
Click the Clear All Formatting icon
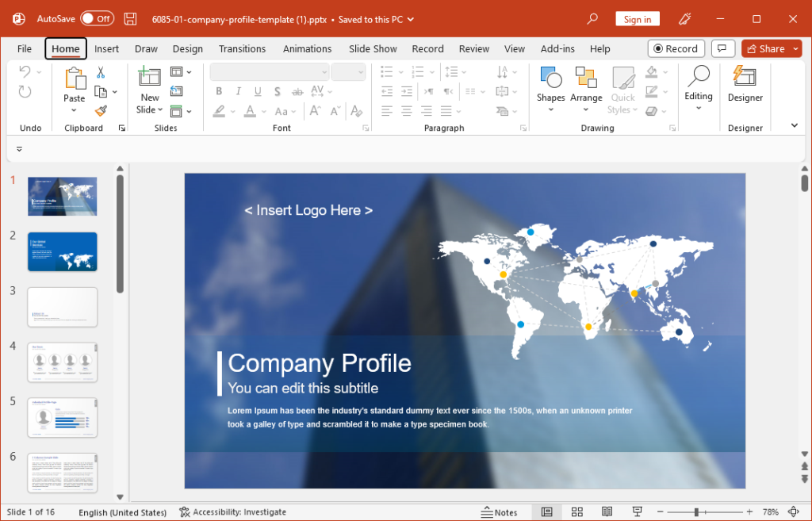[x=356, y=110]
